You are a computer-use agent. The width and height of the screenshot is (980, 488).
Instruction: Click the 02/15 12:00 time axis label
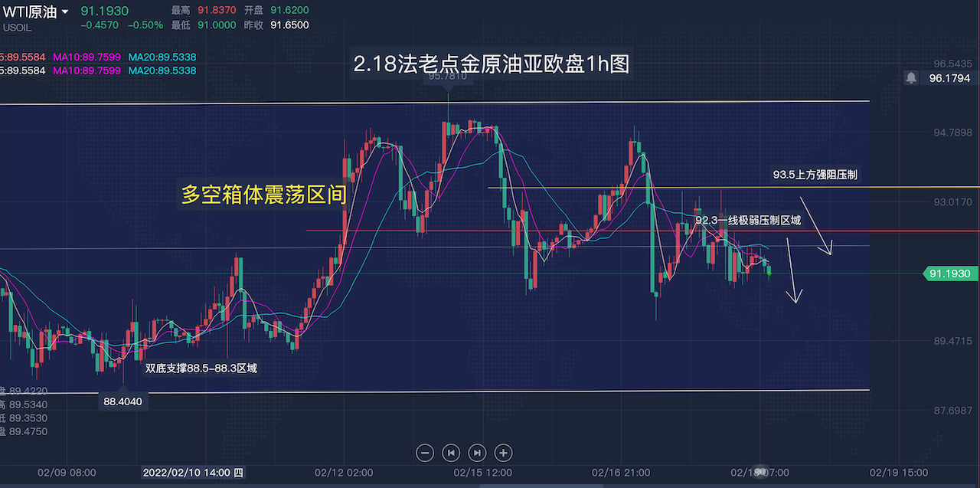(483, 473)
